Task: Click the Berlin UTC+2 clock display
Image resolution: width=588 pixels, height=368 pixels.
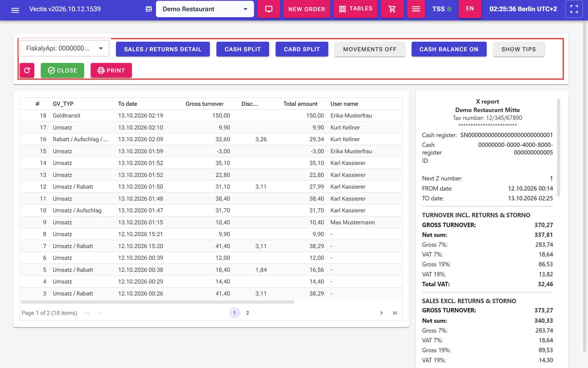Action: coord(523,9)
